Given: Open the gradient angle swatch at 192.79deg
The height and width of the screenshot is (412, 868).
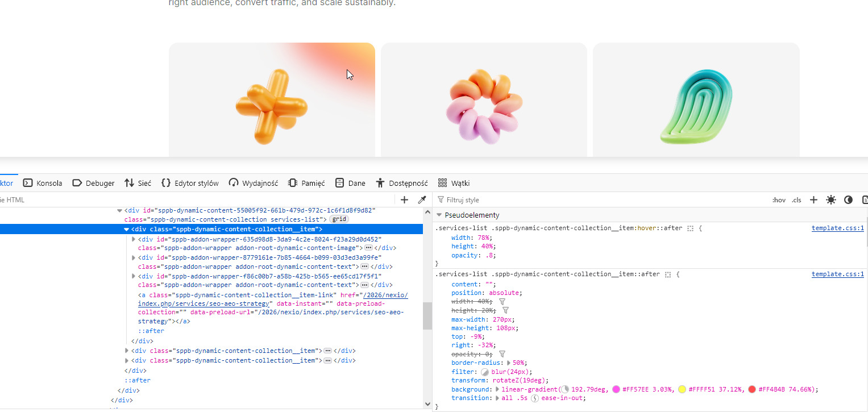Looking at the screenshot, I should tap(565, 390).
